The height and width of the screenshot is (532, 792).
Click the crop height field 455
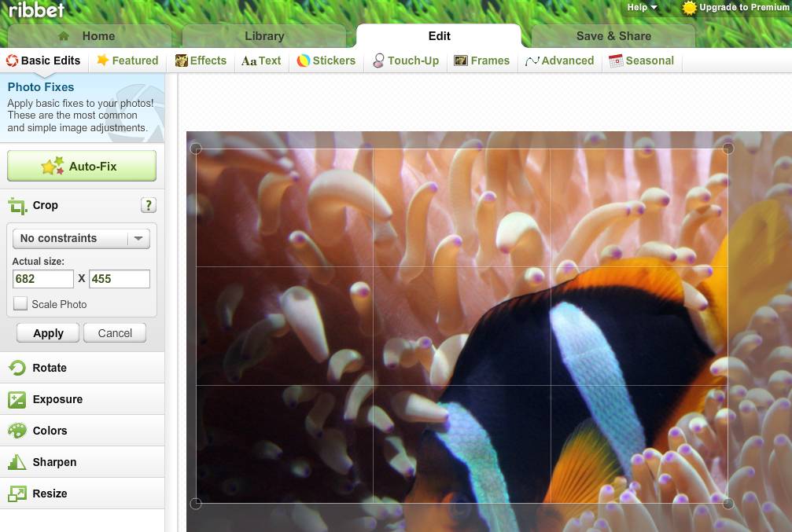(x=120, y=279)
